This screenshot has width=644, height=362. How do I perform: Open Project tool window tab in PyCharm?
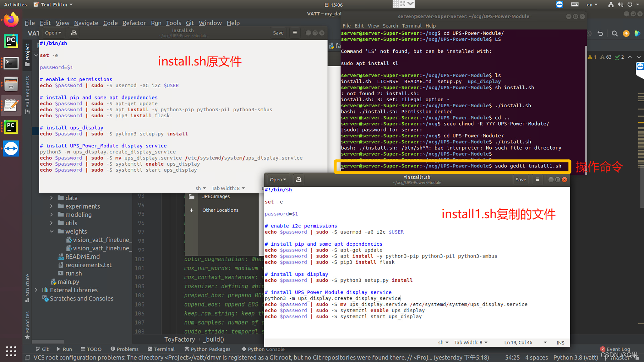tap(28, 55)
